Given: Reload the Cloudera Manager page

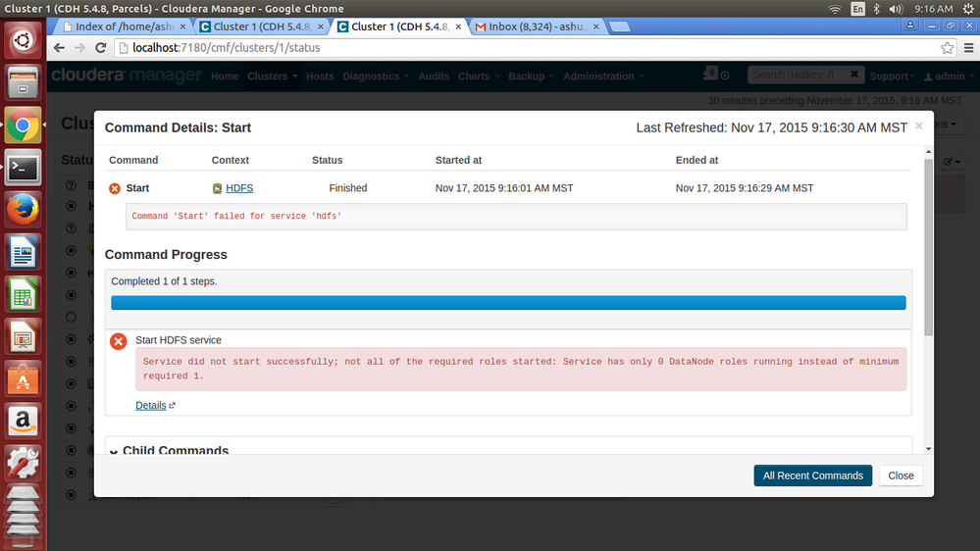Looking at the screenshot, I should 101,48.
